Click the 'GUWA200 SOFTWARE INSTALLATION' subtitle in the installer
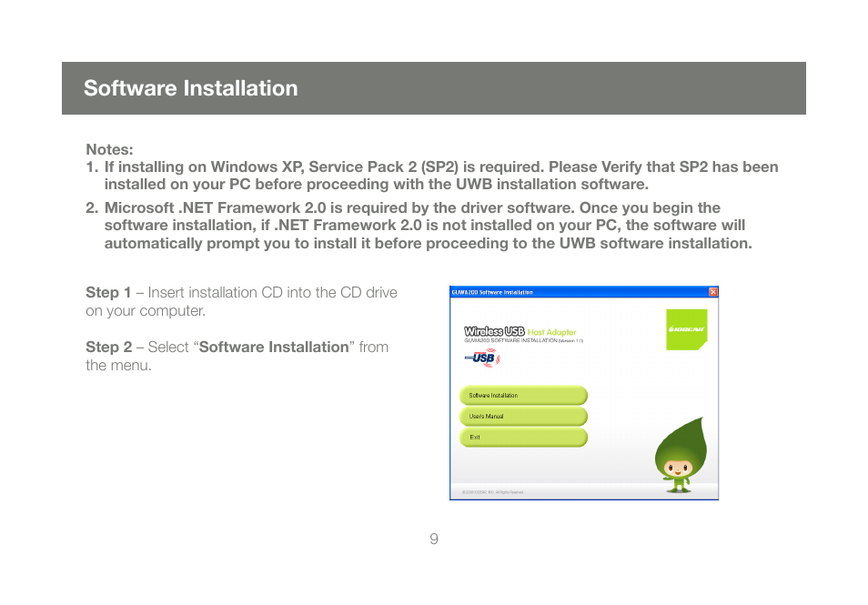 [x=523, y=341]
